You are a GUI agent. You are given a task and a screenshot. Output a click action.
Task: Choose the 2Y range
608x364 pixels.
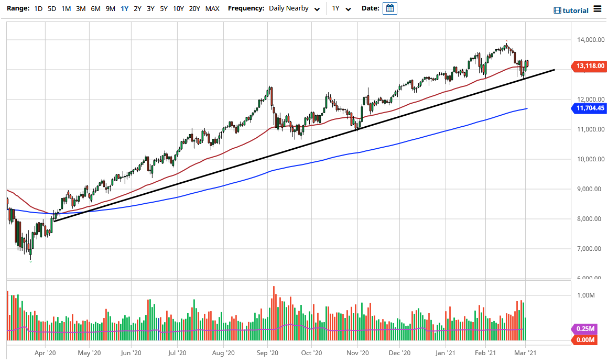pos(137,8)
